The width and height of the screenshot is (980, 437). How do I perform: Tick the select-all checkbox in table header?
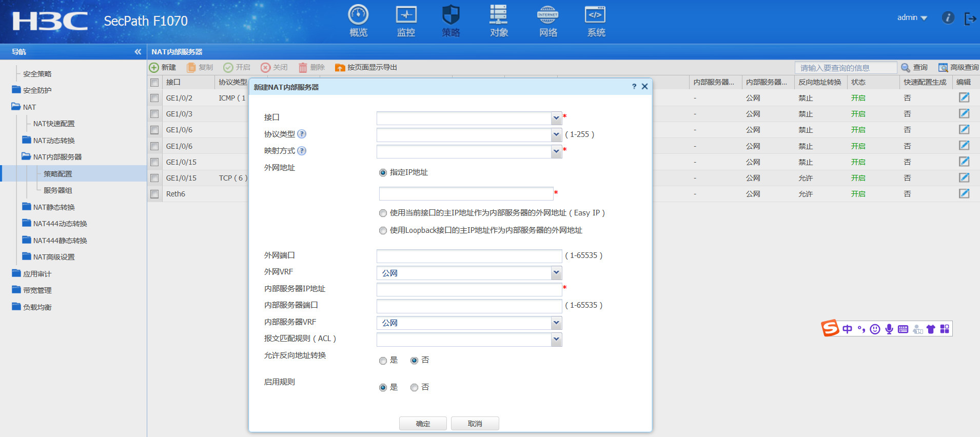(154, 83)
